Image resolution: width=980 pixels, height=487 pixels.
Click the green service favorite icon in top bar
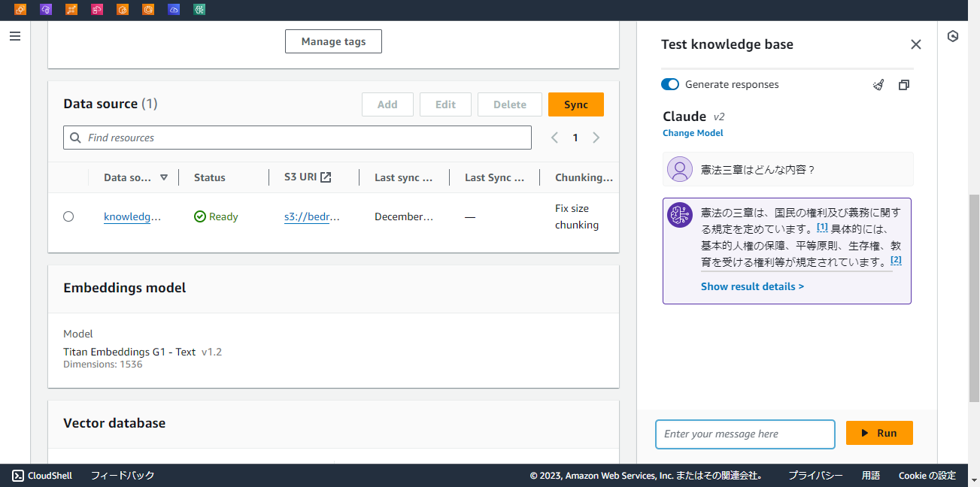click(x=199, y=10)
